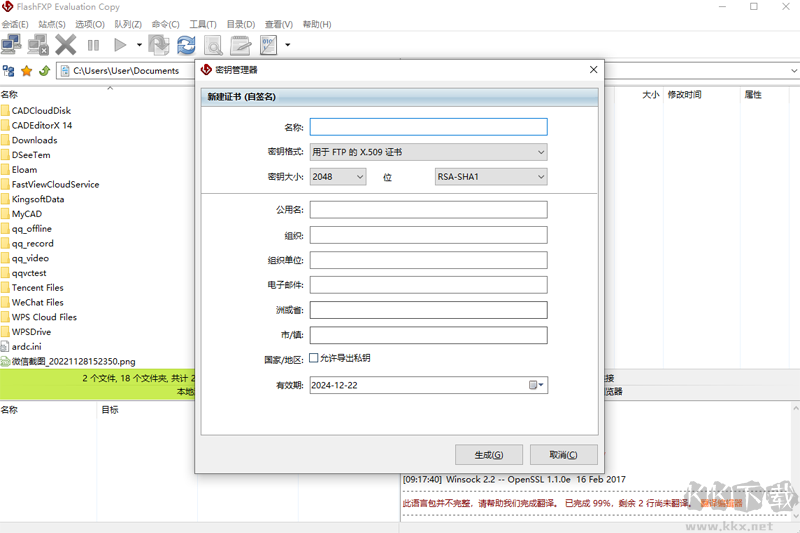Click the Refresh toolbar icon
The image size is (800, 533).
pyautogui.click(x=186, y=45)
